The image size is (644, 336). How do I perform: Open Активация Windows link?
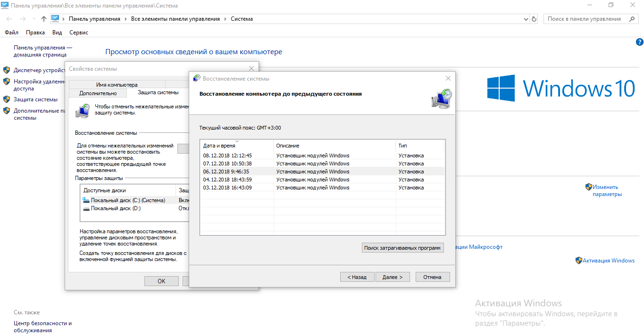pyautogui.click(x=609, y=261)
